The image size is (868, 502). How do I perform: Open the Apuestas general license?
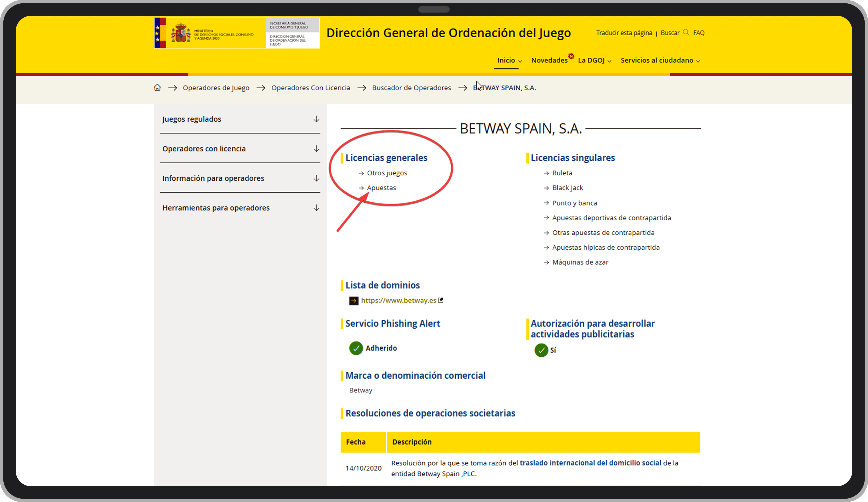(x=381, y=188)
